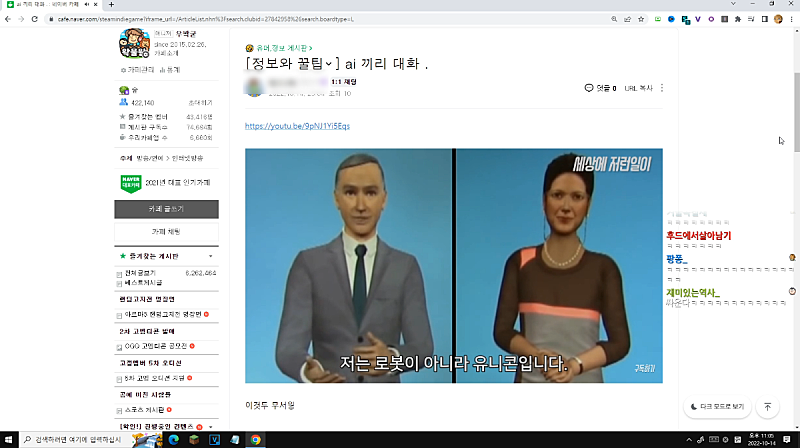Open the Chrome three-dot menu
The image size is (800, 448).
[791, 19]
